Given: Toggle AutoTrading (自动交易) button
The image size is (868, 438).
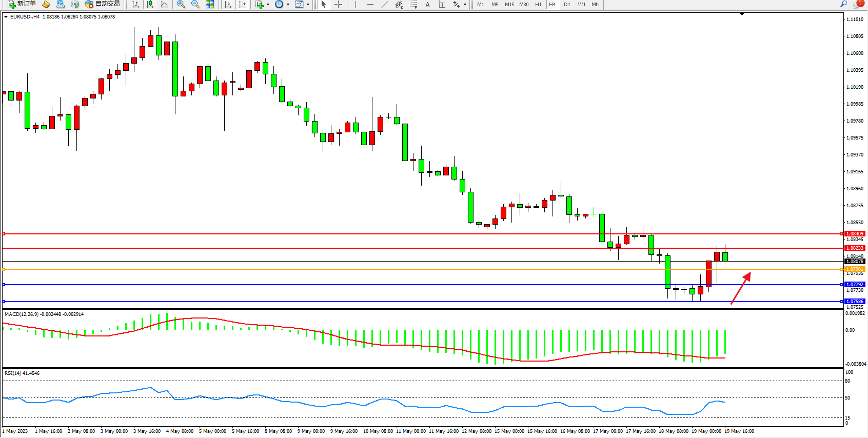Looking at the screenshot, I should pyautogui.click(x=103, y=4).
